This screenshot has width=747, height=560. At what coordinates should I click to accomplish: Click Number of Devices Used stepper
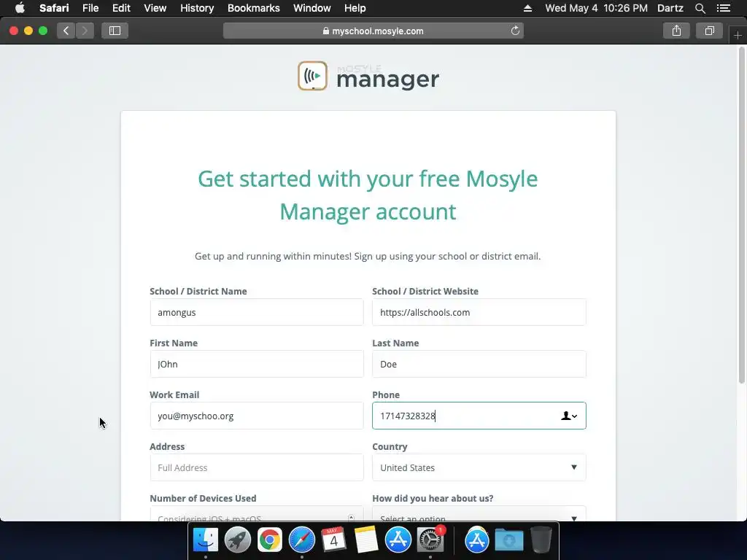point(351,518)
